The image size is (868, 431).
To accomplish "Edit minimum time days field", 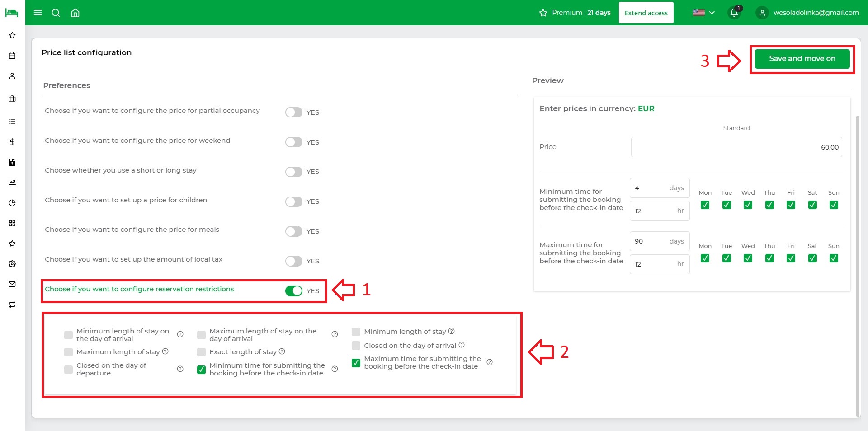I will click(660, 188).
